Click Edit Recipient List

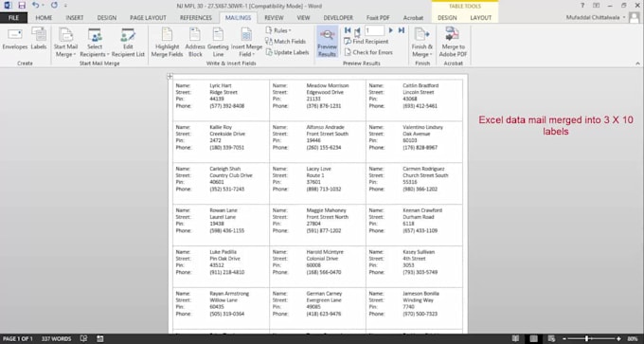[x=128, y=43]
